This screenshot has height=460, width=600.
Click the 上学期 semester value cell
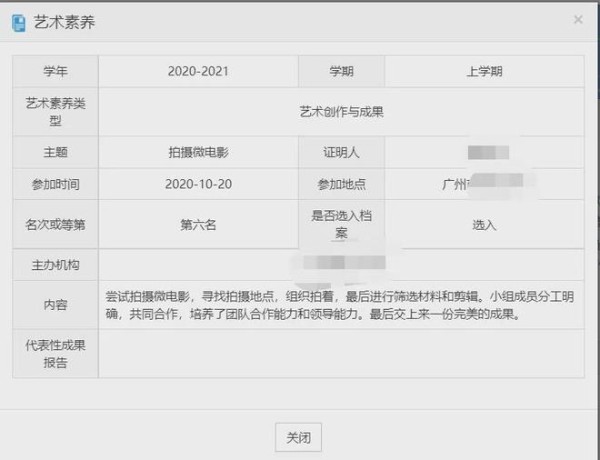tap(484, 72)
